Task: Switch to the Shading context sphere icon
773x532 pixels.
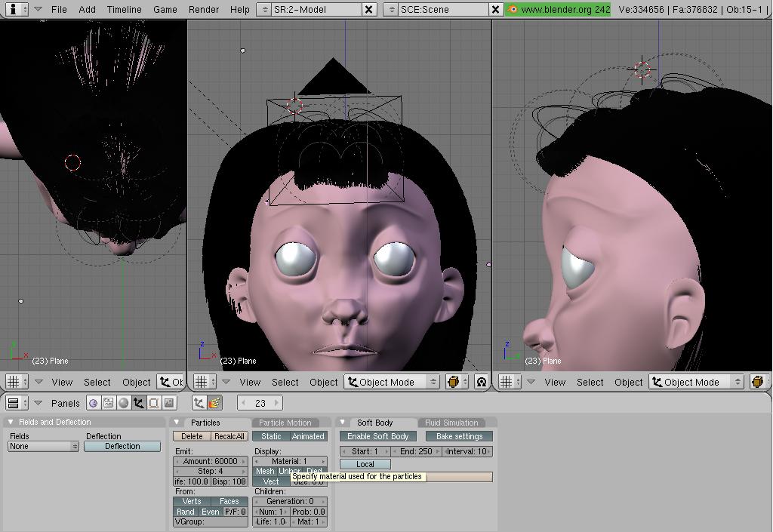Action: pyautogui.click(x=124, y=403)
